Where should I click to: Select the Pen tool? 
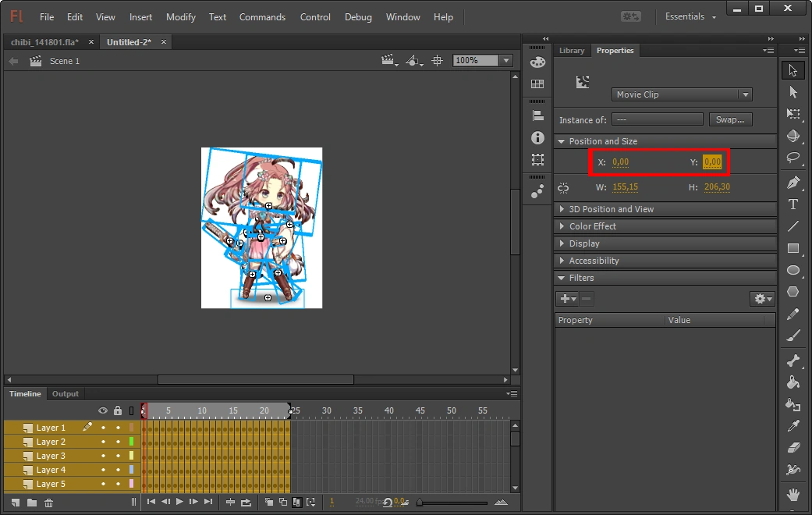[x=793, y=183]
